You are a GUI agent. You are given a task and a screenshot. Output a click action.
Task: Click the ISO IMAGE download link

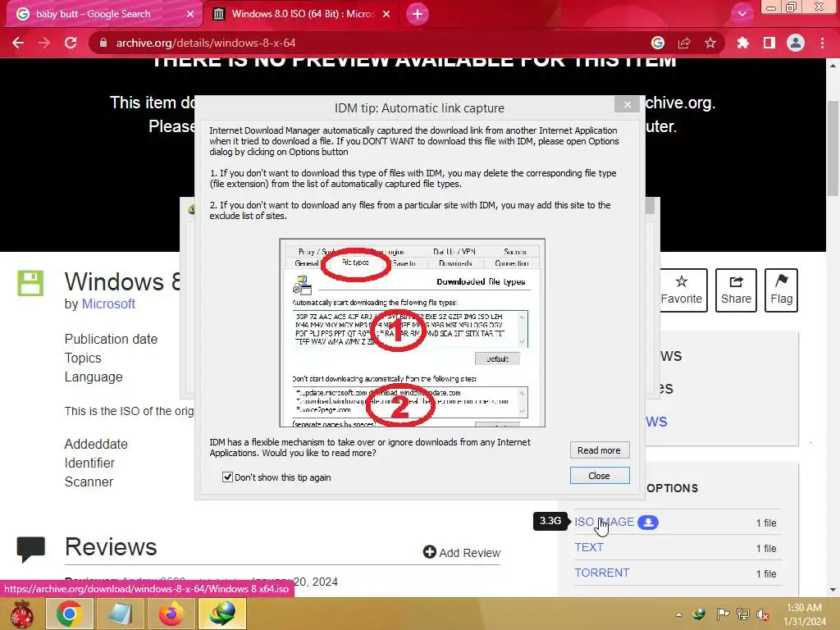pyautogui.click(x=605, y=522)
